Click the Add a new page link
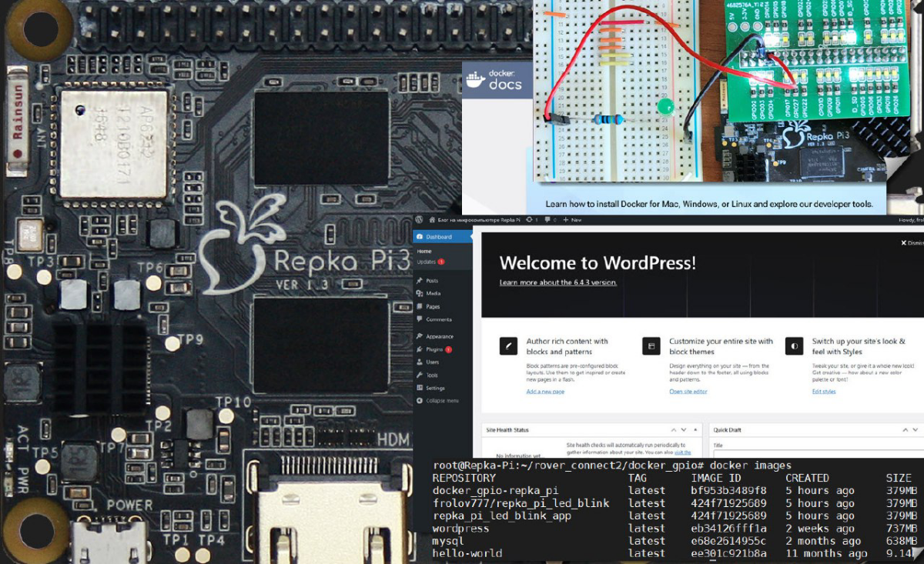This screenshot has width=924, height=564. pos(545,392)
